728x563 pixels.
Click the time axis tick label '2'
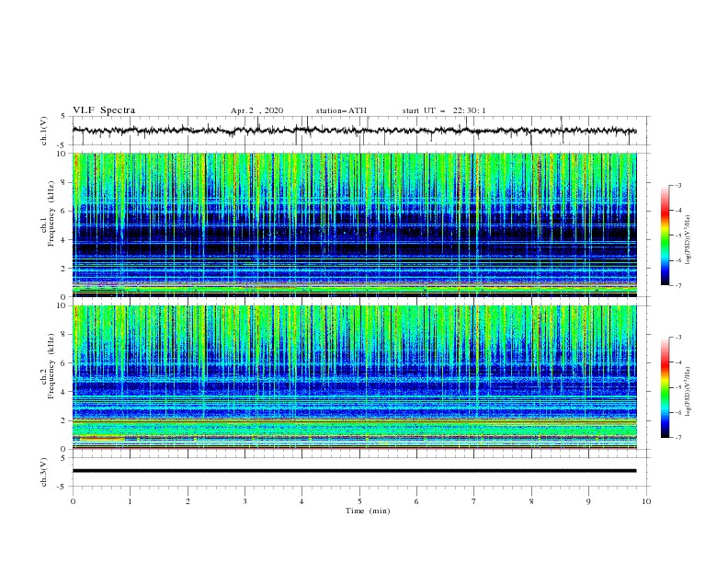[x=188, y=501]
